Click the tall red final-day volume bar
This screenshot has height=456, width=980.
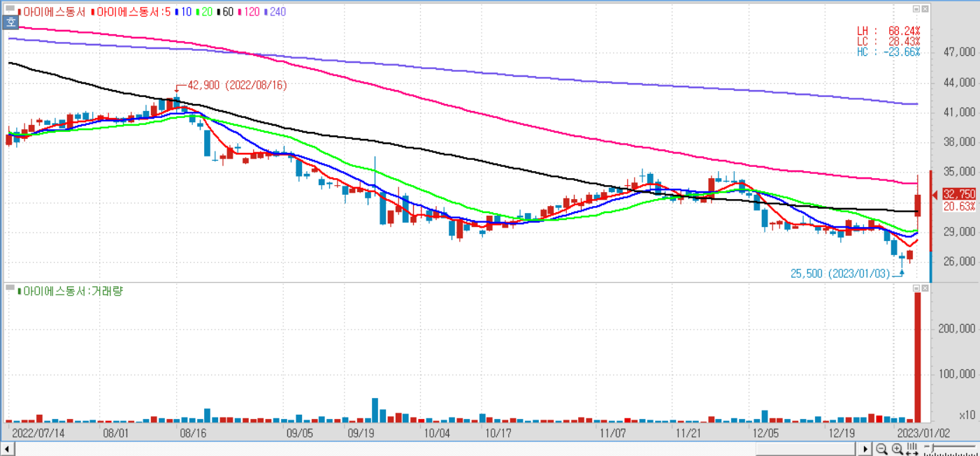(918, 358)
